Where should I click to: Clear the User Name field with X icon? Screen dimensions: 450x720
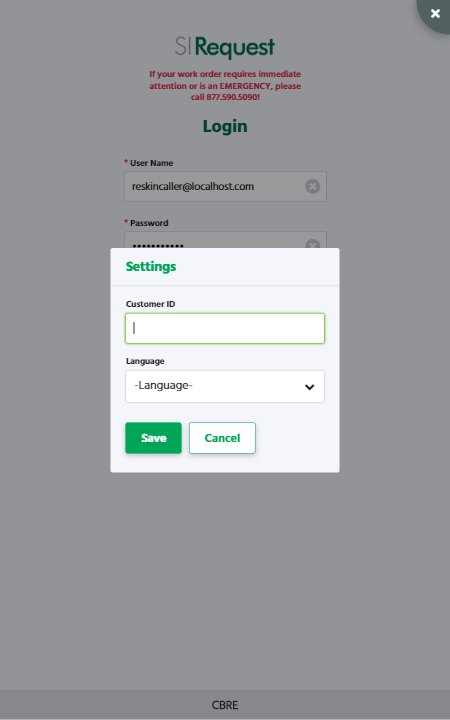[x=313, y=186]
